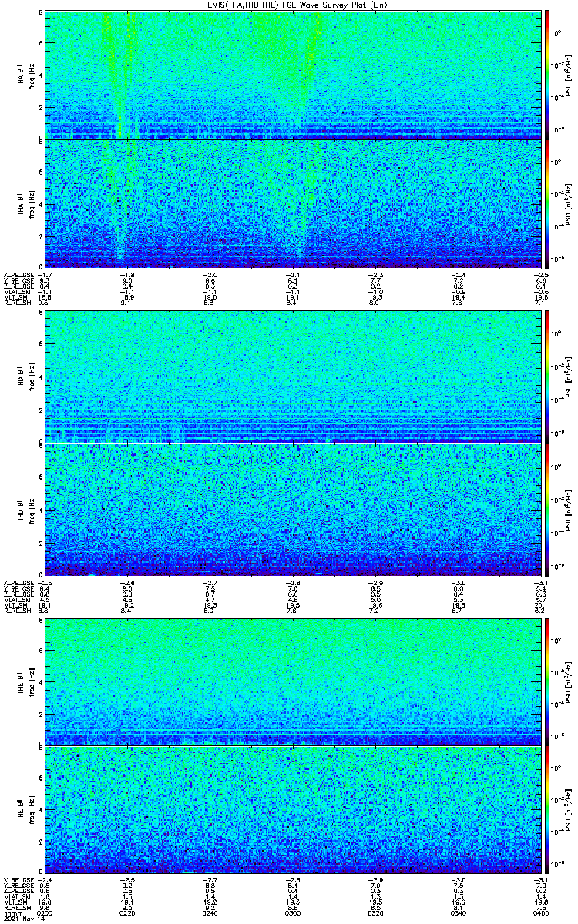Select the THE B-perpendicular spectrogram panel

[292, 681]
